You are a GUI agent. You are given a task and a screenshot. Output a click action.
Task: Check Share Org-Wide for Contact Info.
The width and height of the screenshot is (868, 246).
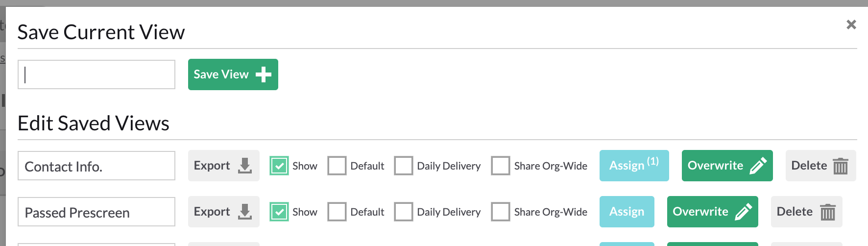[x=501, y=166]
